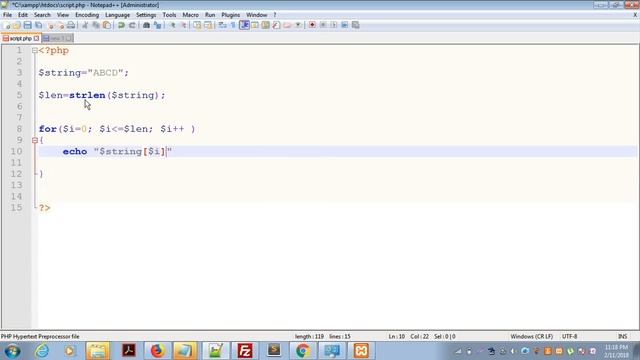Open the Window menu
Viewport: 640px width, 360px height.
(x=256, y=15)
